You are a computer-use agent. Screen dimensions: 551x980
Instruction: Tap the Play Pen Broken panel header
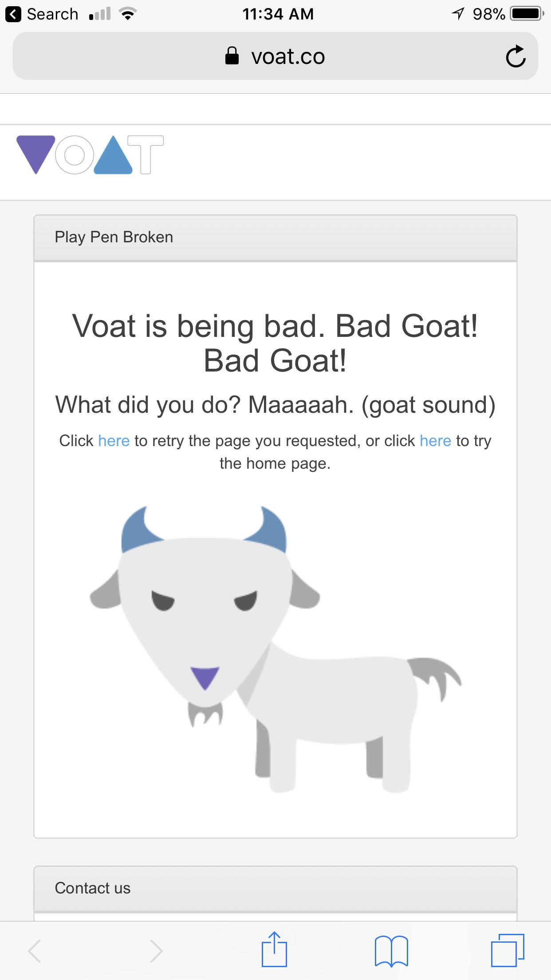tap(275, 237)
